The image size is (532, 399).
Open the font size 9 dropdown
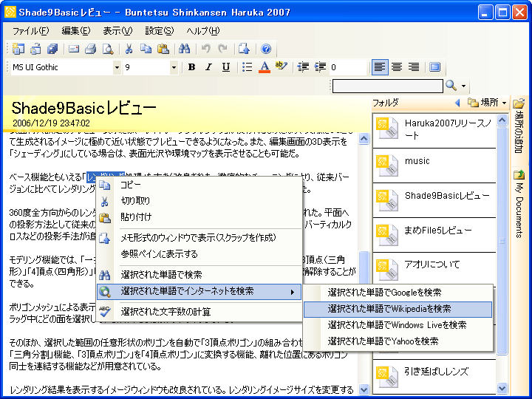pyautogui.click(x=174, y=67)
